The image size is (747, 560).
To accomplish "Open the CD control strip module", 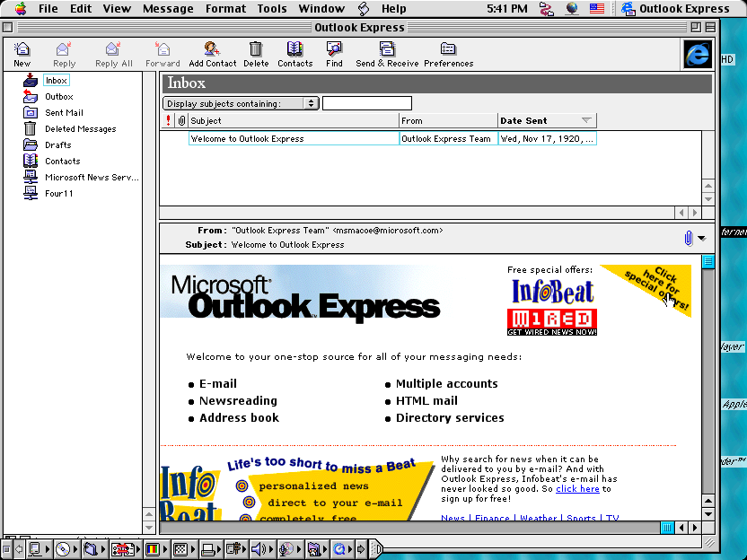I will click(x=66, y=549).
